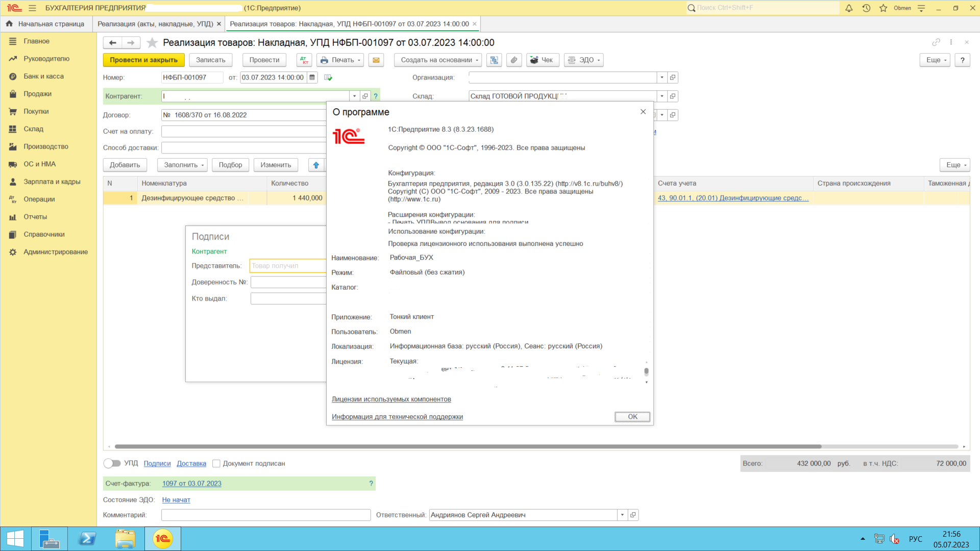980x551 pixels.
Task: Add document to favorites with star
Action: tap(152, 43)
